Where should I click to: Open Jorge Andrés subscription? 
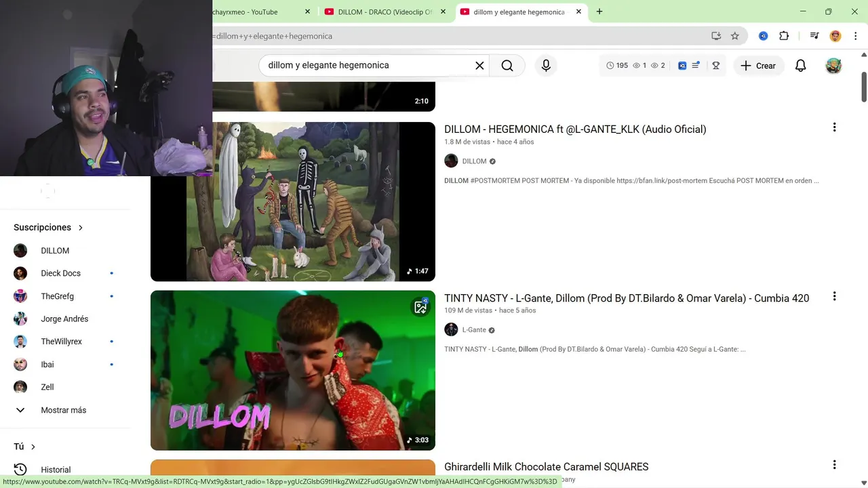pos(64,319)
